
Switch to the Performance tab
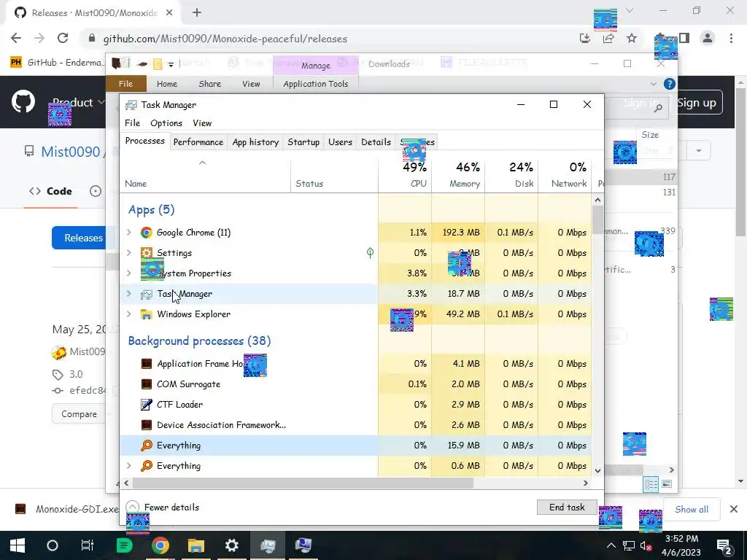(x=198, y=142)
